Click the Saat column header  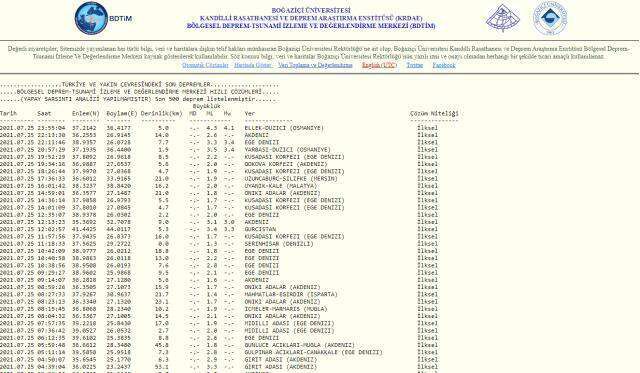[x=44, y=113]
